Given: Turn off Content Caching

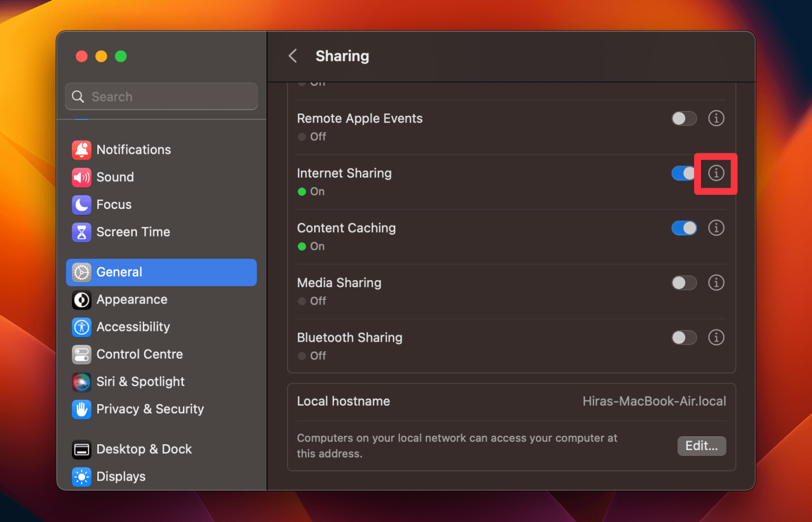Looking at the screenshot, I should (x=684, y=228).
